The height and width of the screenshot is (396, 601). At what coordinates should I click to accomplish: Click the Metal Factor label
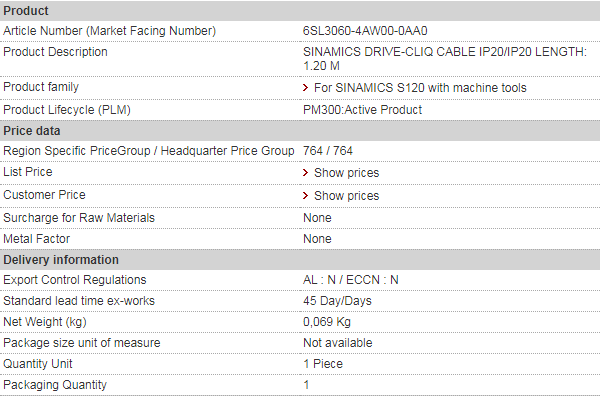(x=36, y=239)
